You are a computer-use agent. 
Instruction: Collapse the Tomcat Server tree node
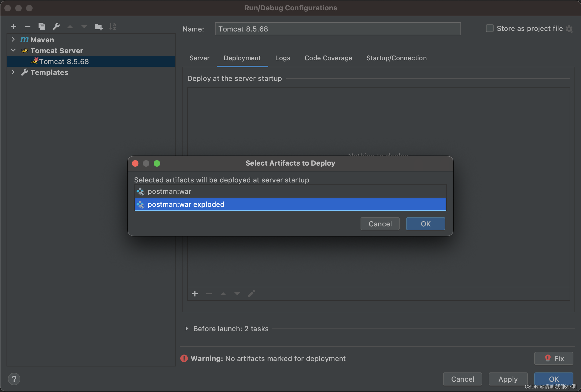point(13,50)
